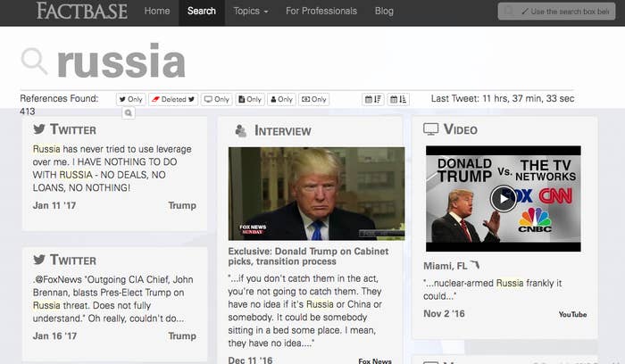
Task: Open For Professionals page
Action: (x=321, y=11)
